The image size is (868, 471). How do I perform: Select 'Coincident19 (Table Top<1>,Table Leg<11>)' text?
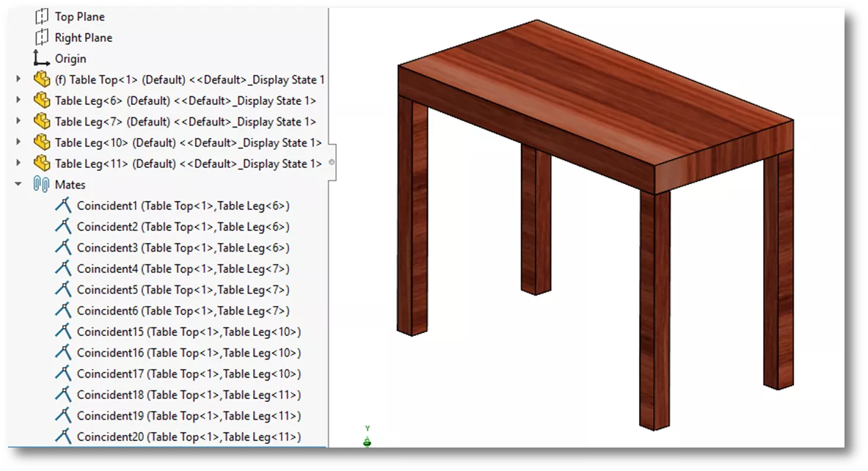coord(189,416)
